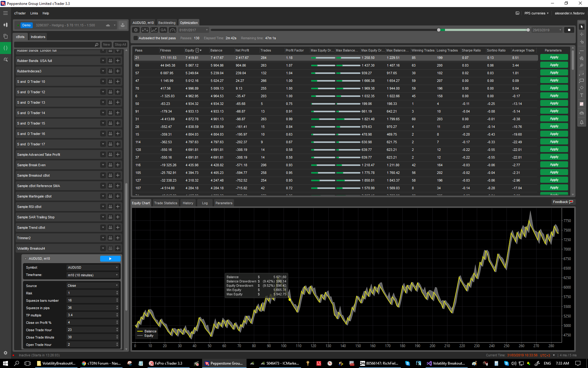Screen dimensions: 588x368
Task: Click the left handle of date range slider
Action: tap(439, 30)
